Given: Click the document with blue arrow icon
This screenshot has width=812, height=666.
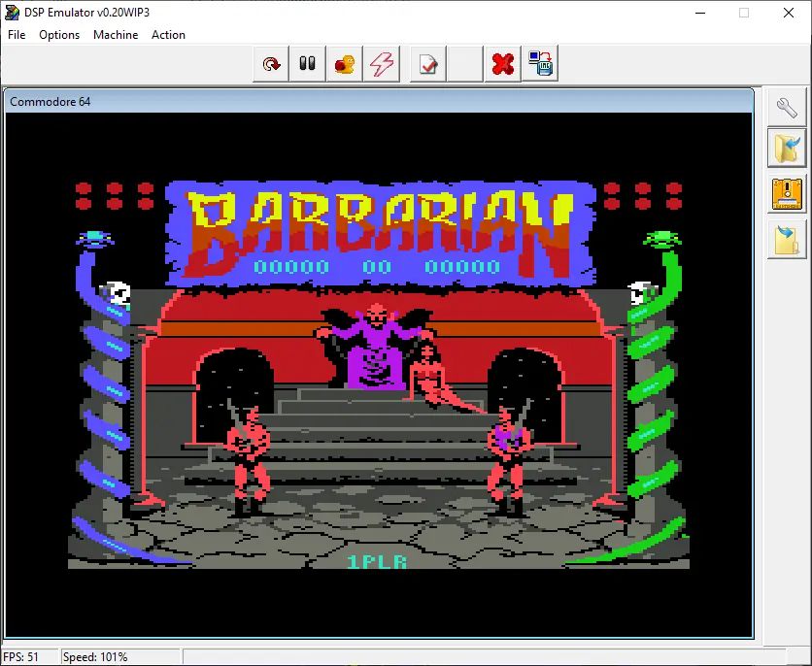Looking at the screenshot, I should 787,240.
